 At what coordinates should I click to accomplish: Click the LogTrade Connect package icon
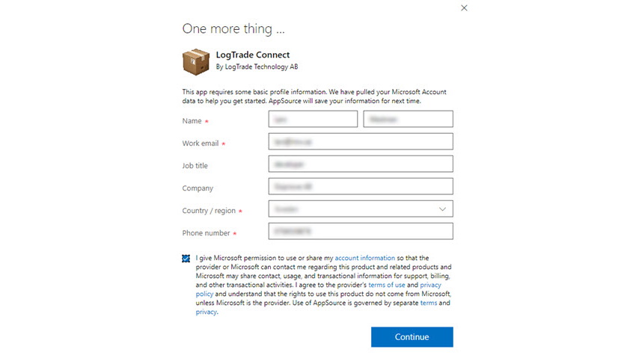click(196, 61)
